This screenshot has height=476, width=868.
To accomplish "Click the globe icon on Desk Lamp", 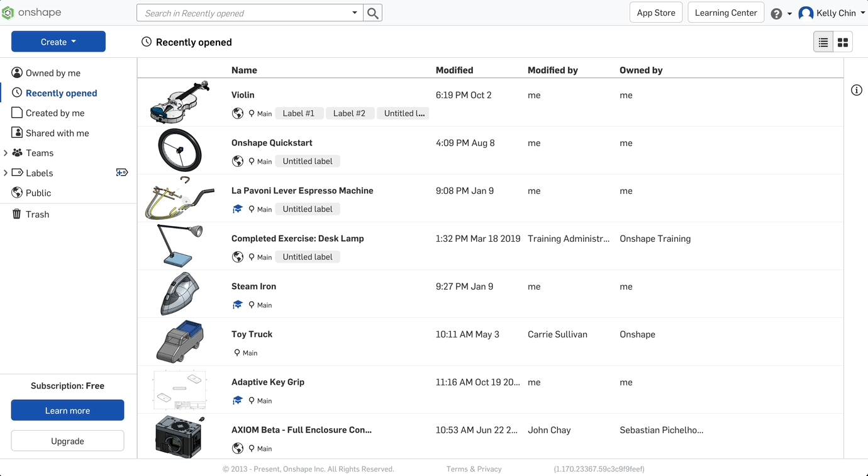I will pos(238,257).
